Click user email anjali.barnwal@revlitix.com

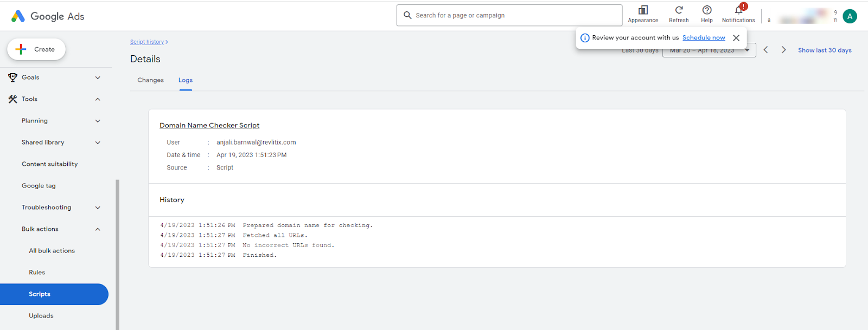(x=256, y=143)
